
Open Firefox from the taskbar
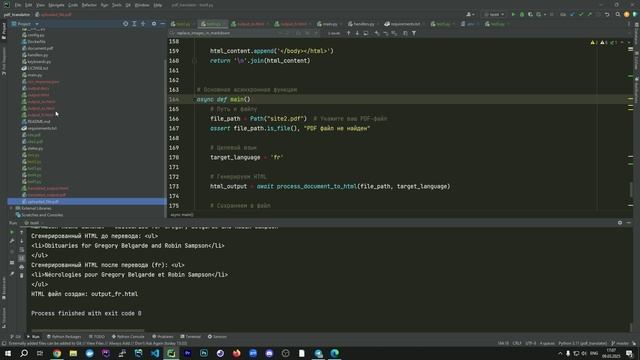click(236, 353)
